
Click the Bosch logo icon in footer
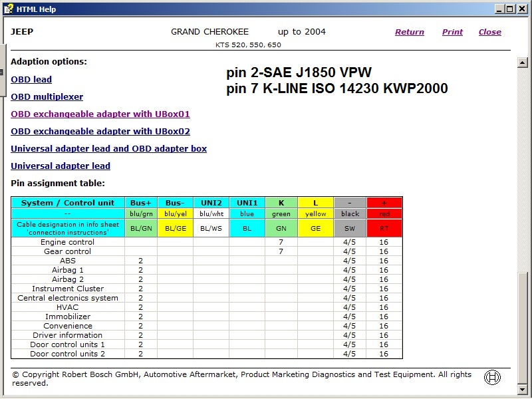(492, 377)
